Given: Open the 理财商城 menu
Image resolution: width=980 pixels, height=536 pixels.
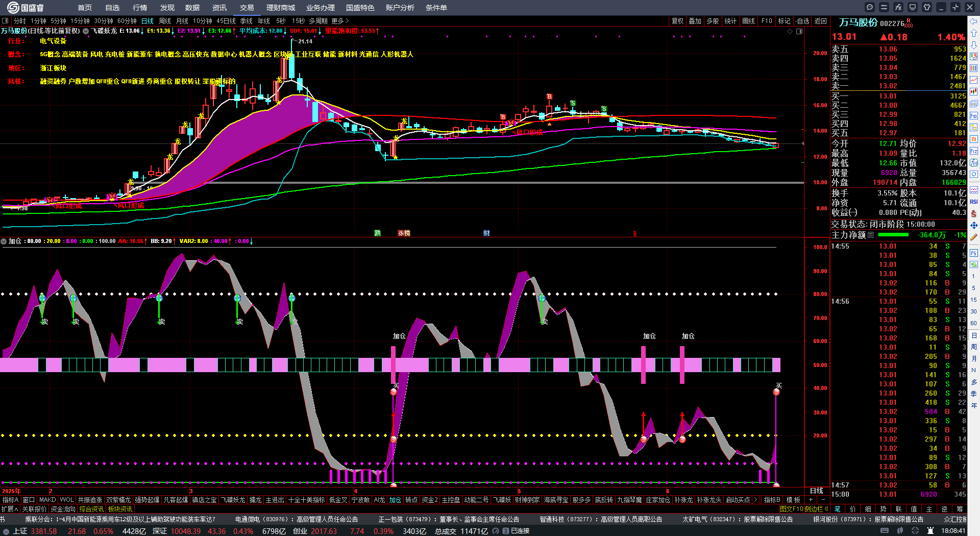Looking at the screenshot, I should [281, 8].
